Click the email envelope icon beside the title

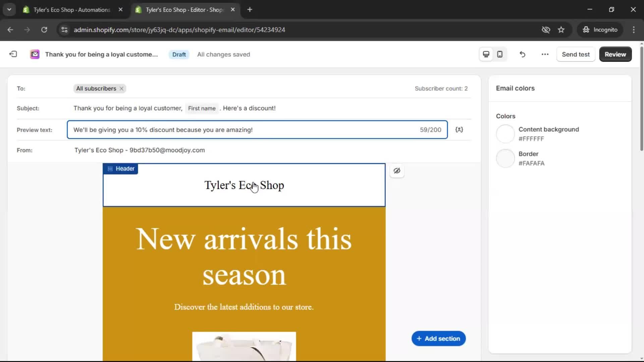point(35,54)
